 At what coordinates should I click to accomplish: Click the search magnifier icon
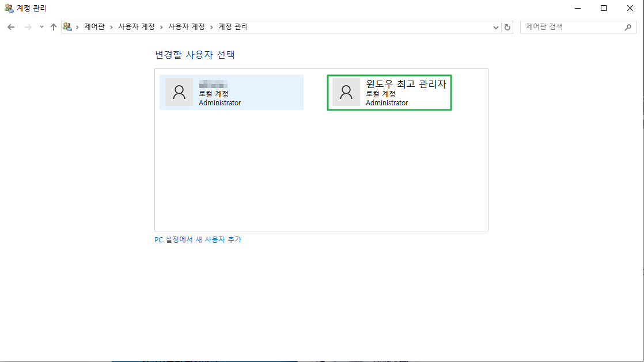click(628, 27)
